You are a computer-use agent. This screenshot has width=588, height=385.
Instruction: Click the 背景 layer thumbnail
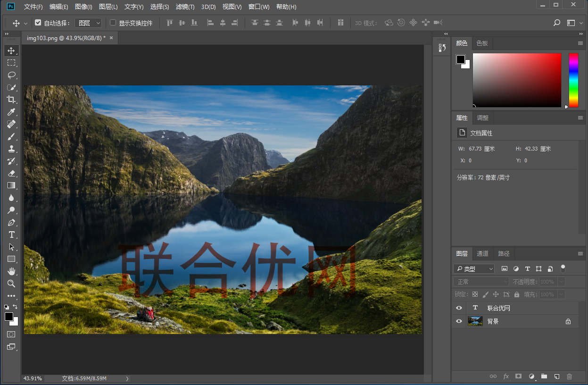475,321
